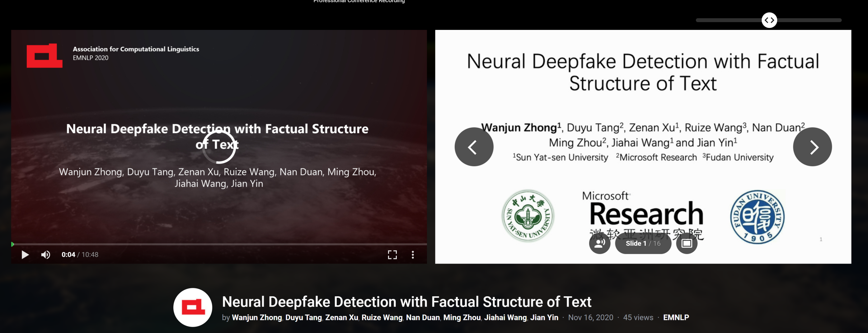Visit Zenan Xu author link

pyautogui.click(x=341, y=317)
